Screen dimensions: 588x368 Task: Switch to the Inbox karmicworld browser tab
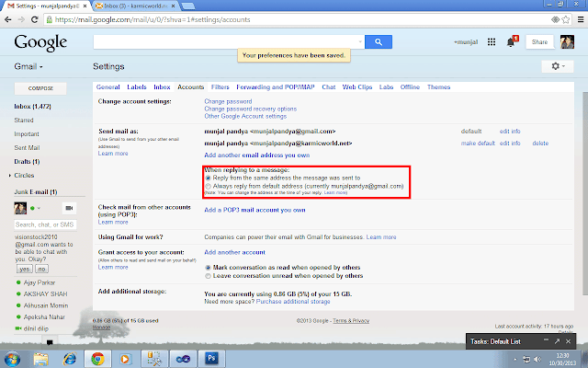pos(135,6)
